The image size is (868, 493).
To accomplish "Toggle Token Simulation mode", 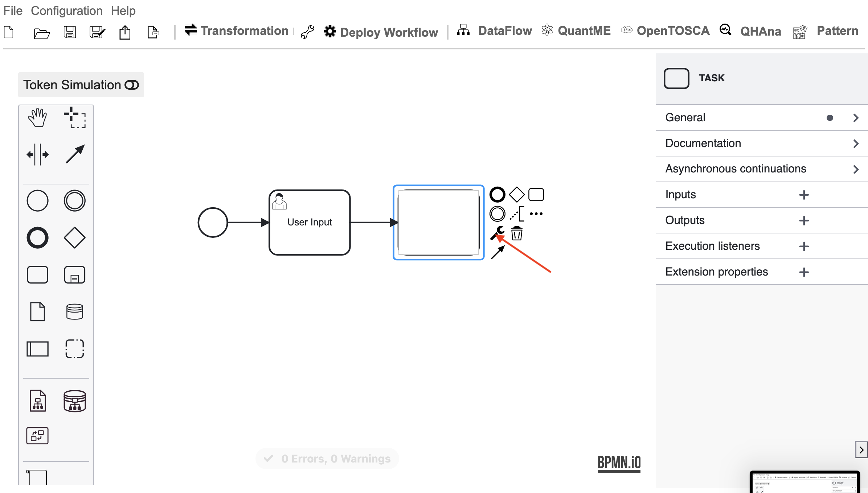I will (81, 85).
